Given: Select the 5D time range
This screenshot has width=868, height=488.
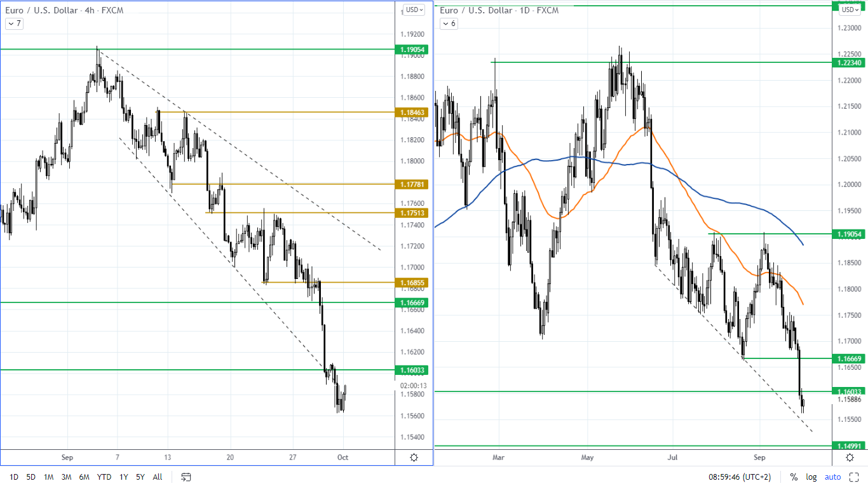Looking at the screenshot, I should click(31, 477).
